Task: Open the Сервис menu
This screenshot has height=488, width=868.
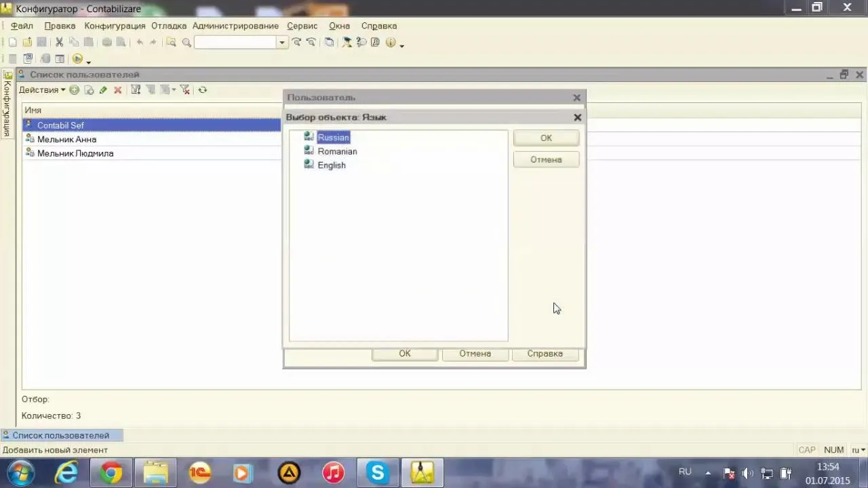Action: click(302, 26)
